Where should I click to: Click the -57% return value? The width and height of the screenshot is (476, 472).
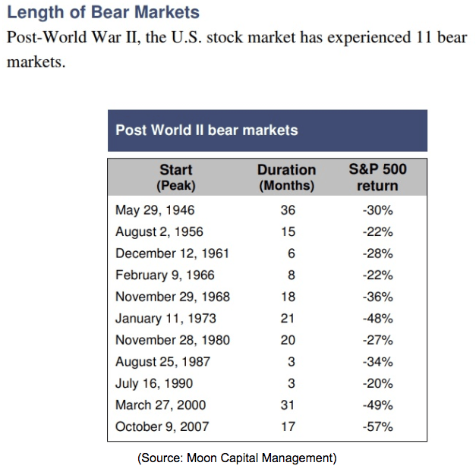coord(378,426)
